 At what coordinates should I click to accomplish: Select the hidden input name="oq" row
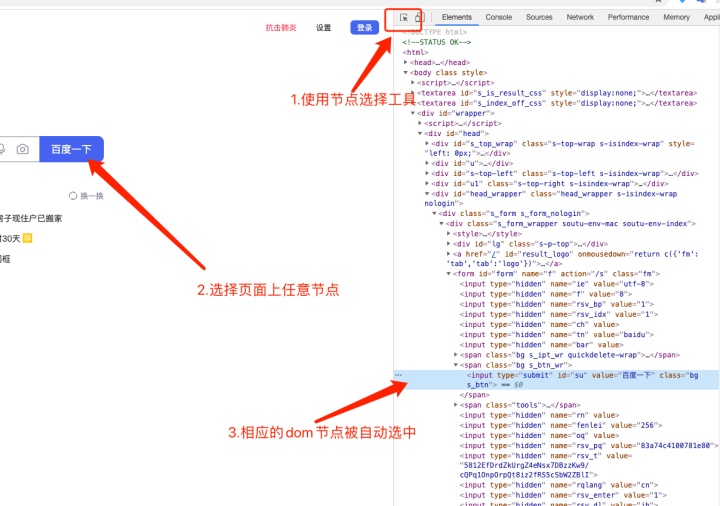[539, 435]
